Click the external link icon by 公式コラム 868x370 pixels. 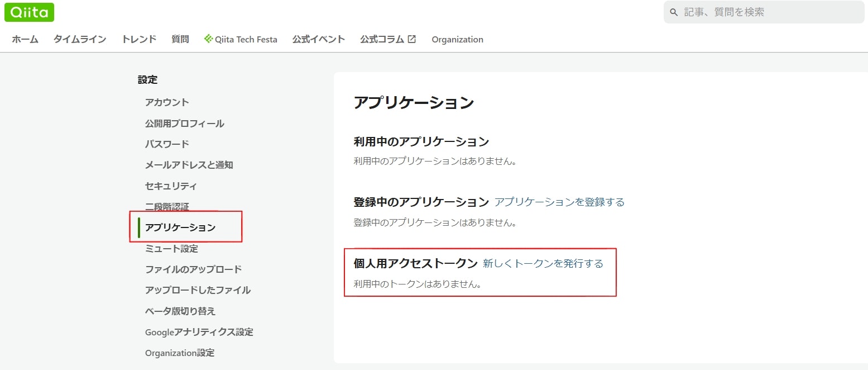pyautogui.click(x=412, y=39)
